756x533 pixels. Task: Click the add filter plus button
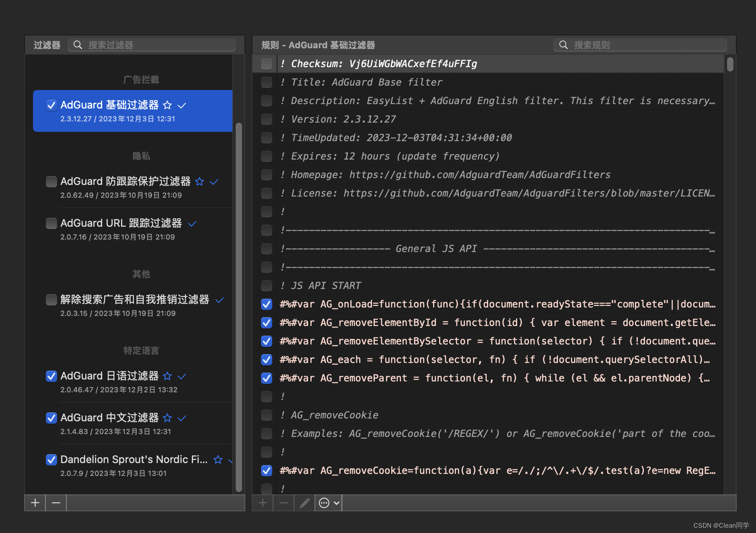coord(35,503)
